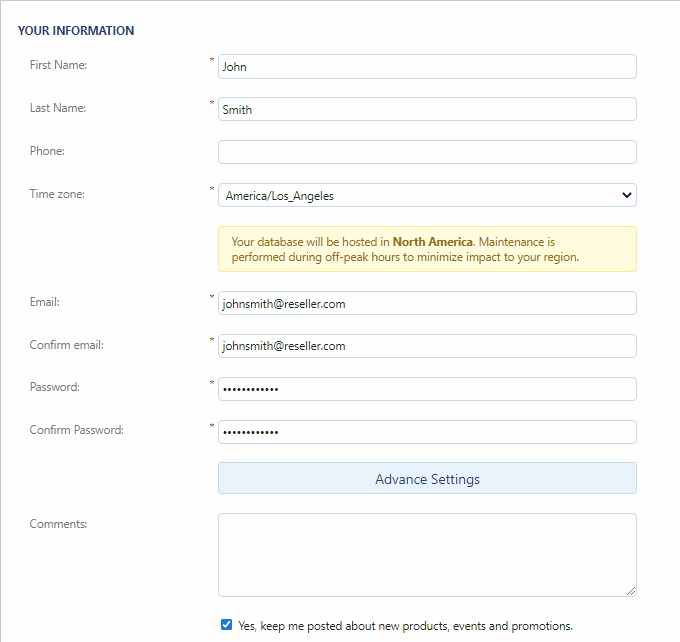Focus the Confirm email field
Screen dimensions: 680x642
click(427, 346)
